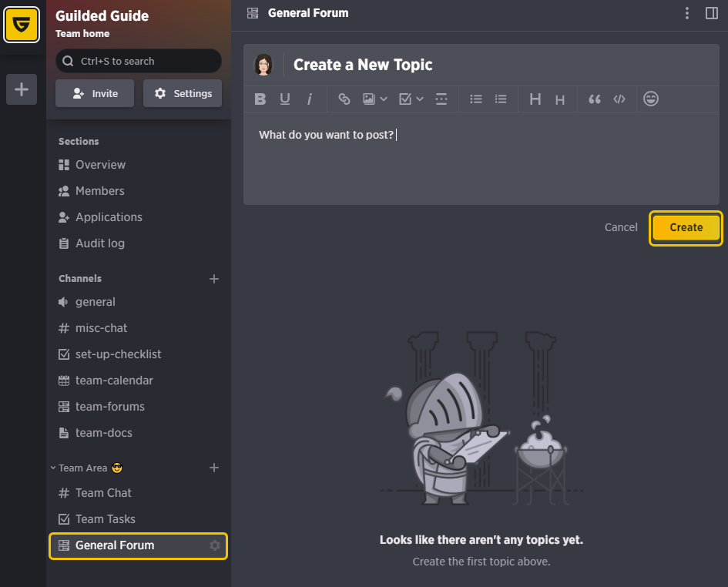Image resolution: width=728 pixels, height=587 pixels.
Task: Toggle underline formatting in the editor toolbar
Action: coord(285,99)
